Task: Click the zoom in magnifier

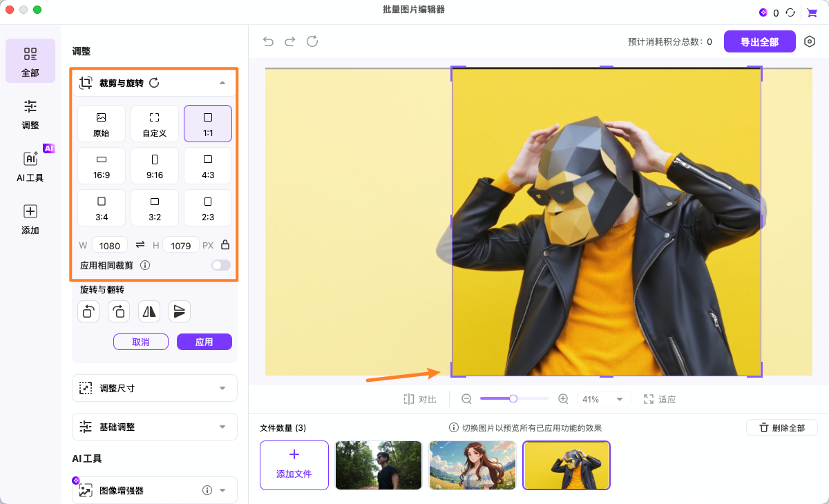Action: 563,399
